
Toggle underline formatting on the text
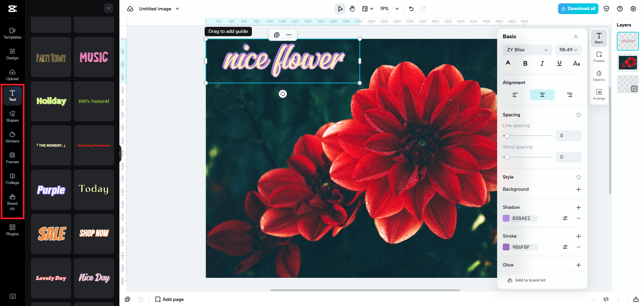559,63
